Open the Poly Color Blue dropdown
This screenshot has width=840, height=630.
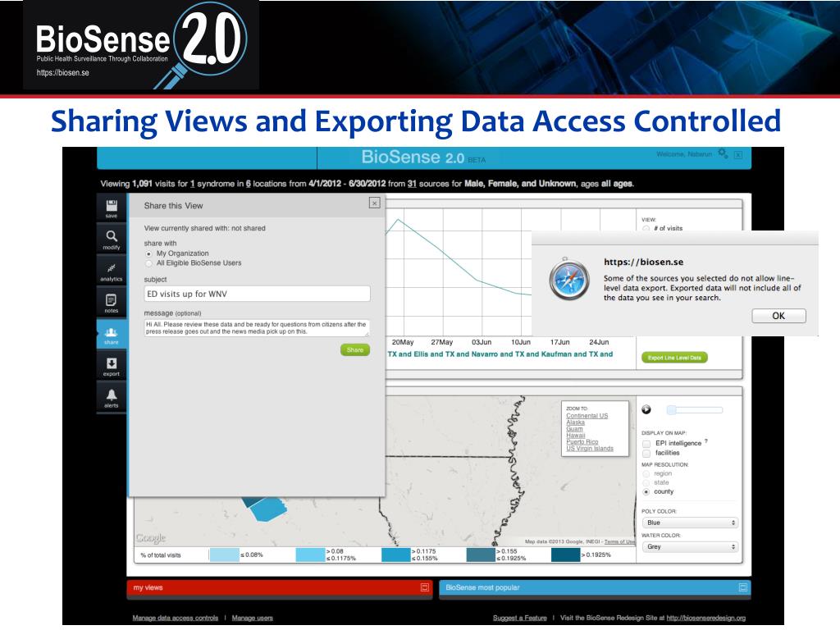coord(690,523)
